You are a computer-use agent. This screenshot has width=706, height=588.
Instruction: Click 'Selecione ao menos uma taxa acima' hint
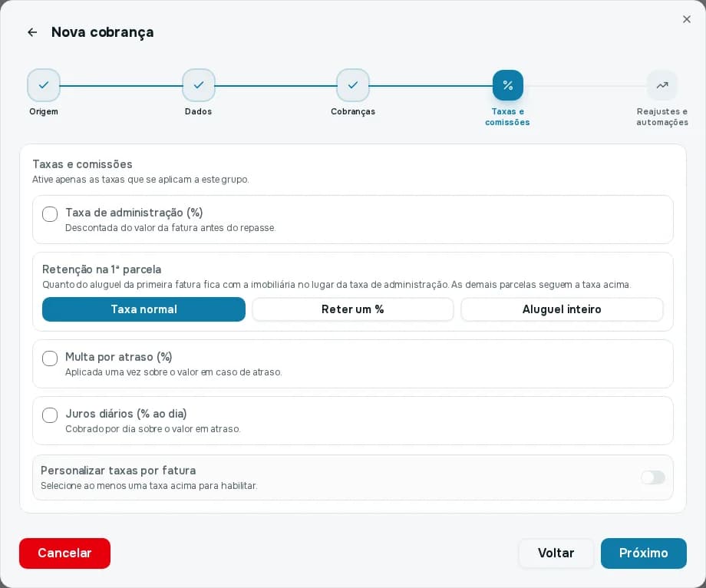149,486
